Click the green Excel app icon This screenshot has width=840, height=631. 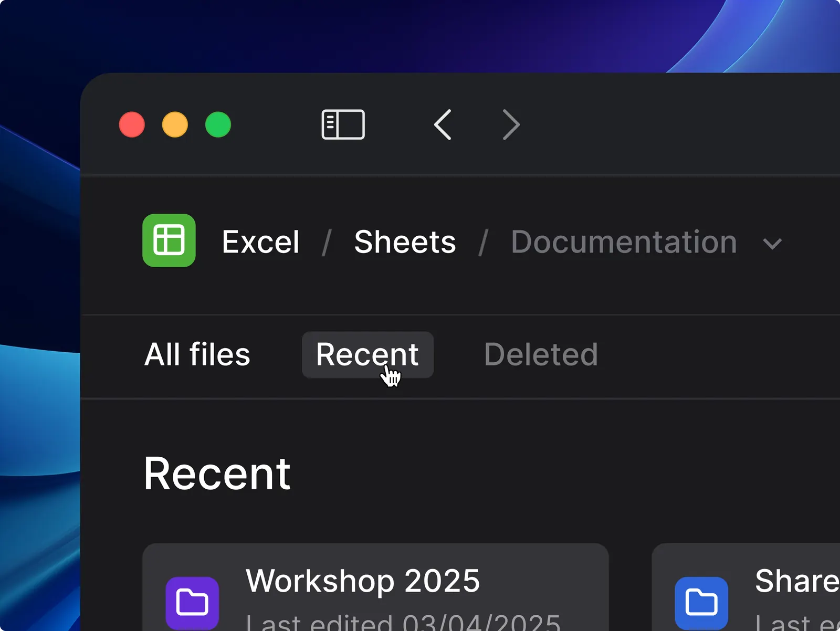tap(169, 240)
